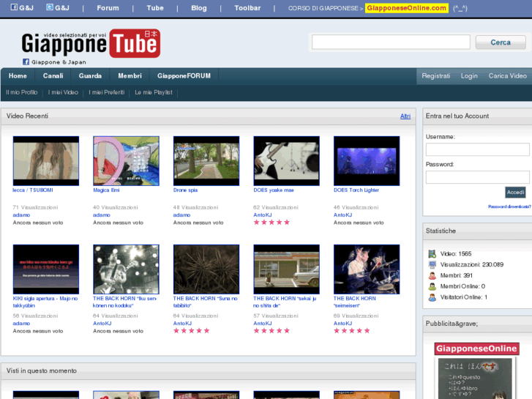
Task: Click the Visitatori Online user icon
Action: [x=432, y=297]
